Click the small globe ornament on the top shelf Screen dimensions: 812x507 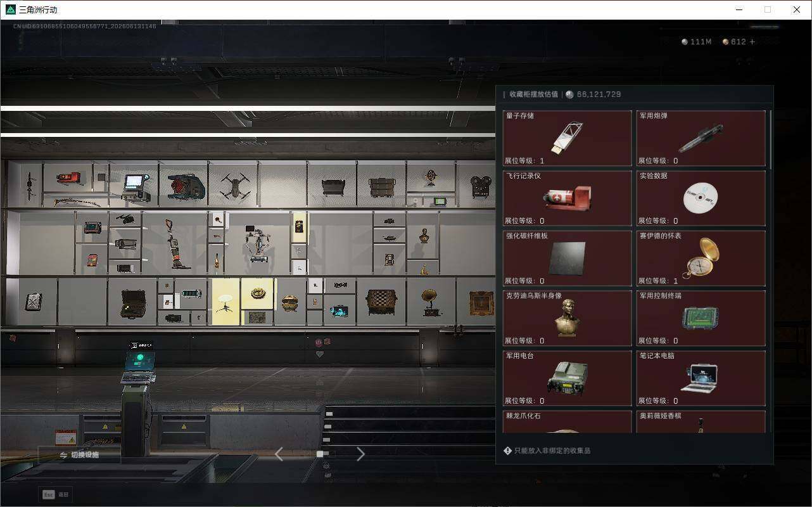coord(431,178)
